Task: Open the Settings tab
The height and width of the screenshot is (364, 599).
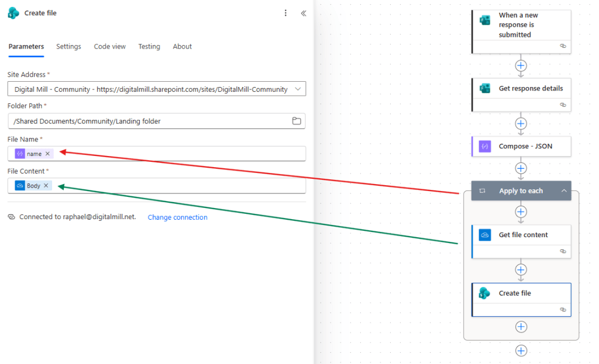Action: point(68,46)
